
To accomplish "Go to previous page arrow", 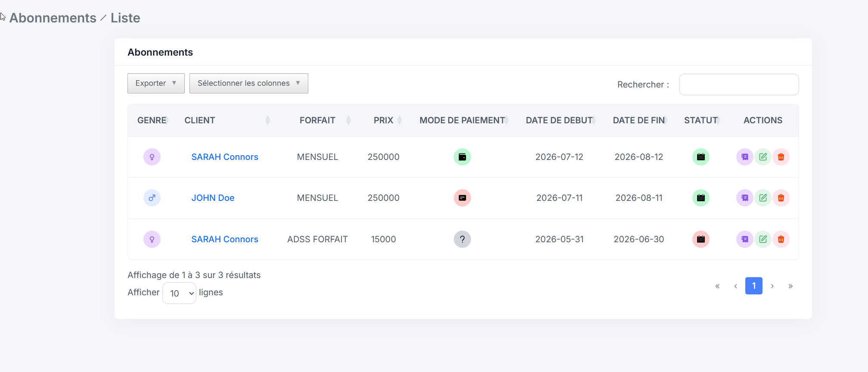I will 736,286.
